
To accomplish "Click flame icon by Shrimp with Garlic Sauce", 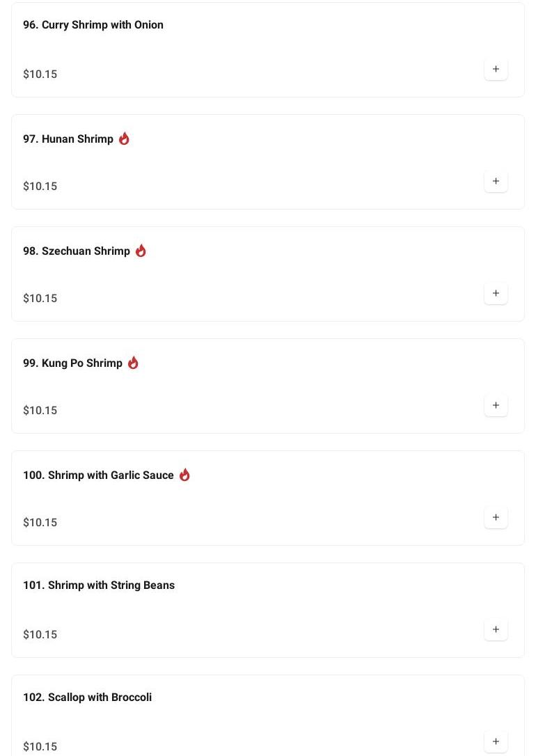I will (x=184, y=475).
